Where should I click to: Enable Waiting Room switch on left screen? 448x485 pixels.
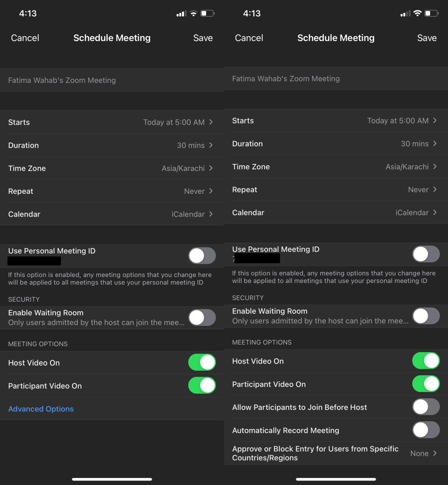[202, 318]
